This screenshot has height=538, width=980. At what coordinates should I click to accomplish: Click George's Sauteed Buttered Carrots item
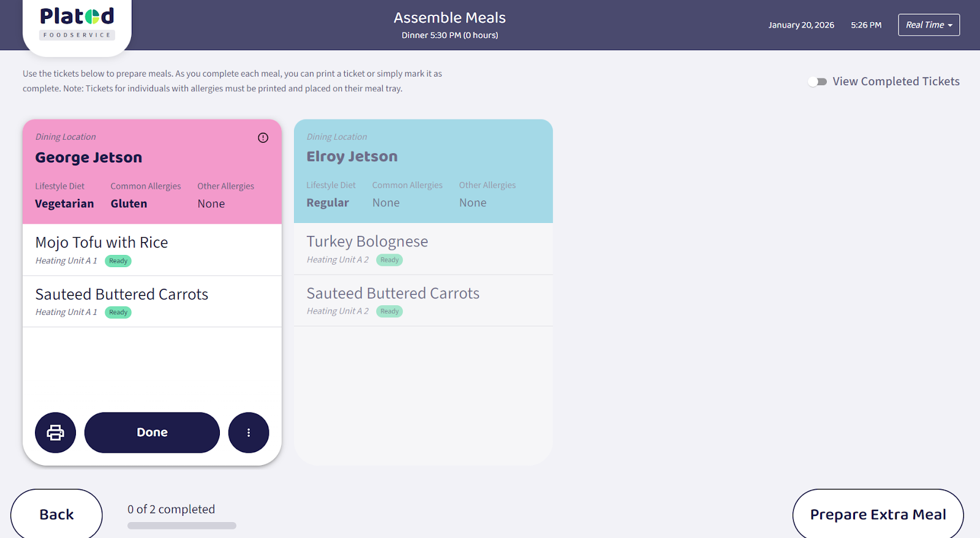(x=122, y=295)
